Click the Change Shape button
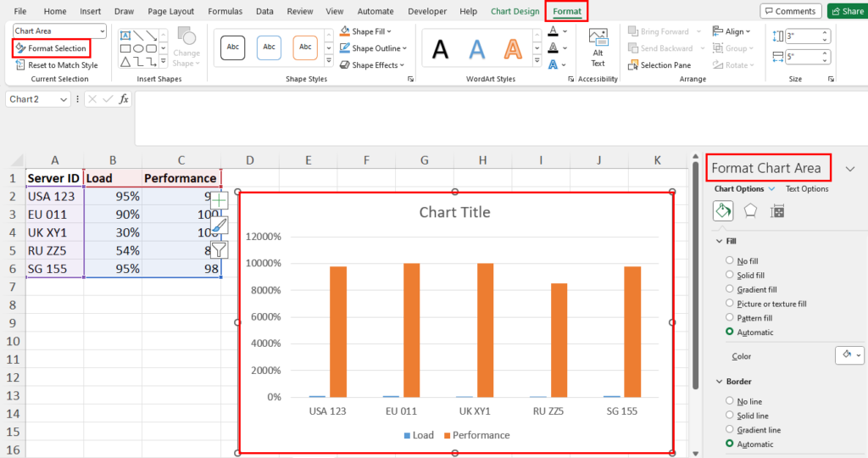The height and width of the screenshot is (458, 868). coord(186,47)
